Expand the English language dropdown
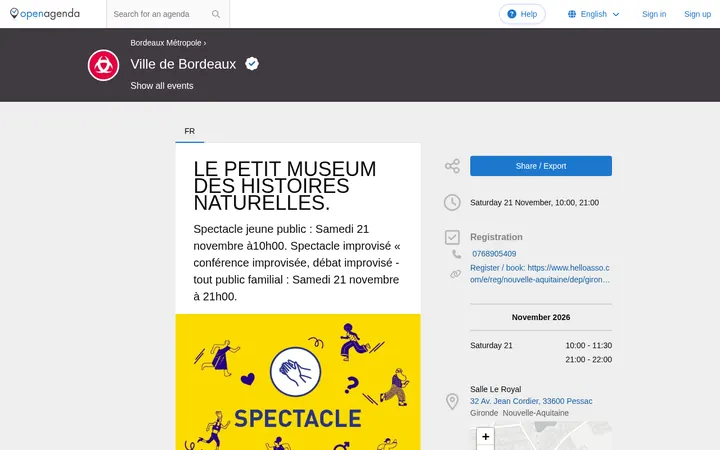720x450 pixels. [594, 14]
